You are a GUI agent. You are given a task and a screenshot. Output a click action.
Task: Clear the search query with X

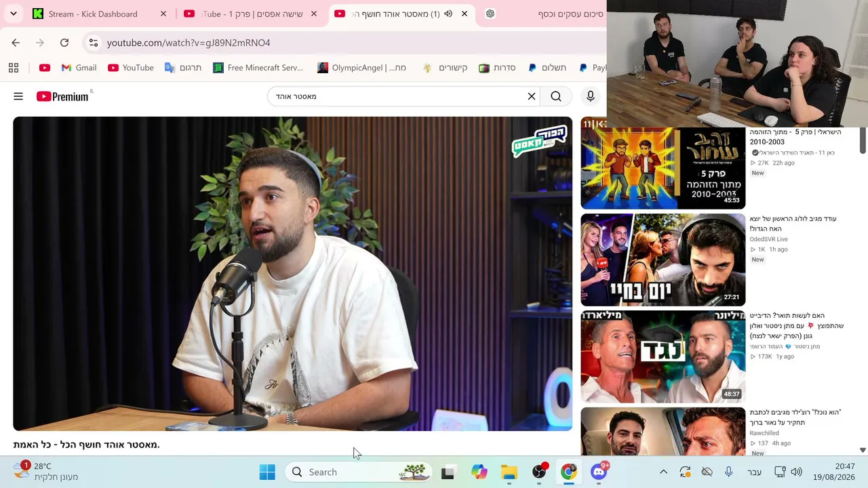click(532, 96)
